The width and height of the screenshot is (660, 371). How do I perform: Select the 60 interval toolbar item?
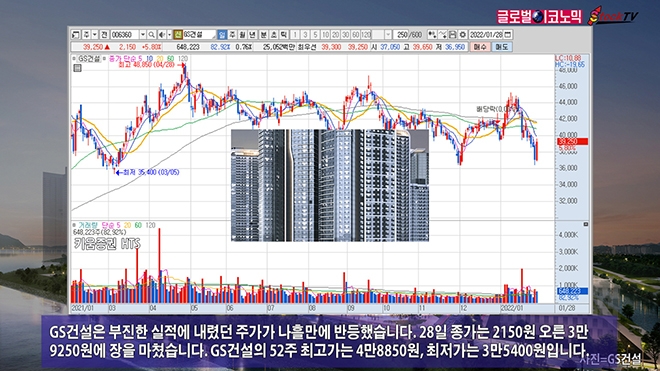coord(356,35)
